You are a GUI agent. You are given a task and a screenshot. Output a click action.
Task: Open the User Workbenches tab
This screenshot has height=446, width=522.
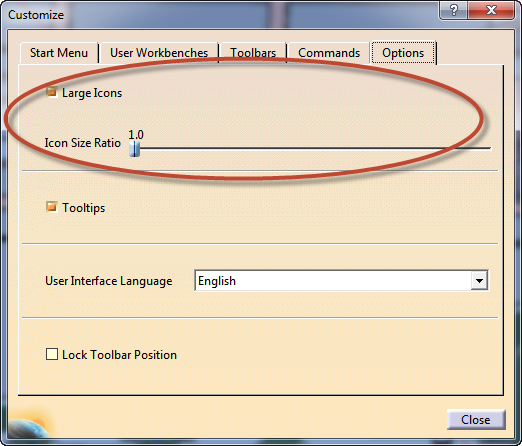(159, 53)
